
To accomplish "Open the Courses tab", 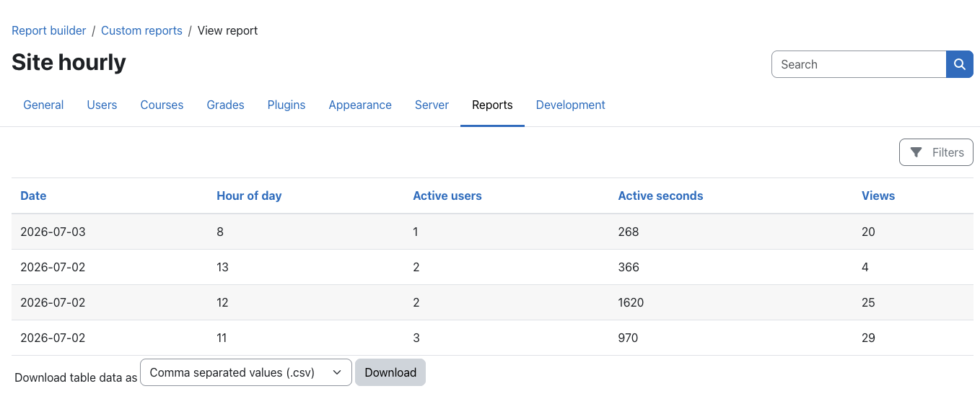I will pos(162,105).
